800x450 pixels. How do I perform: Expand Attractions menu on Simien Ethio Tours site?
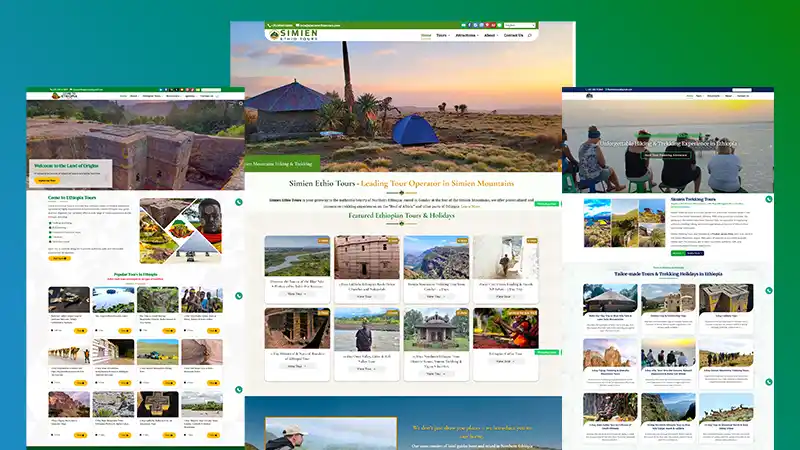tap(467, 35)
